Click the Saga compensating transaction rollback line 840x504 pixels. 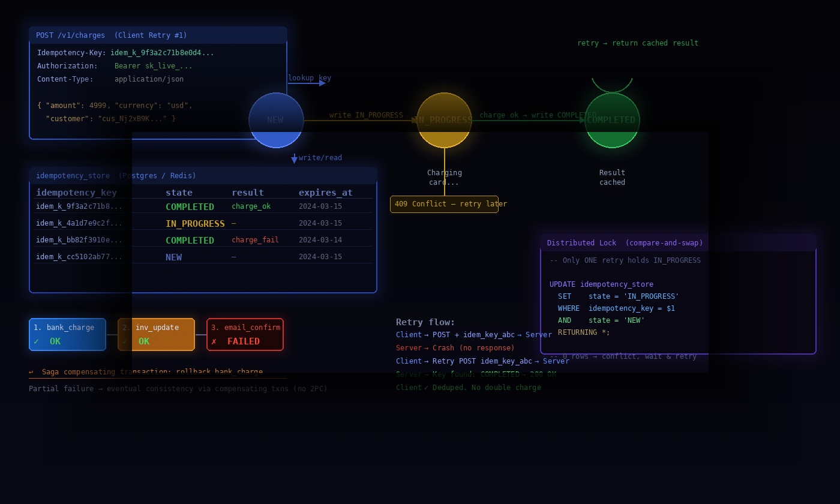(x=146, y=372)
